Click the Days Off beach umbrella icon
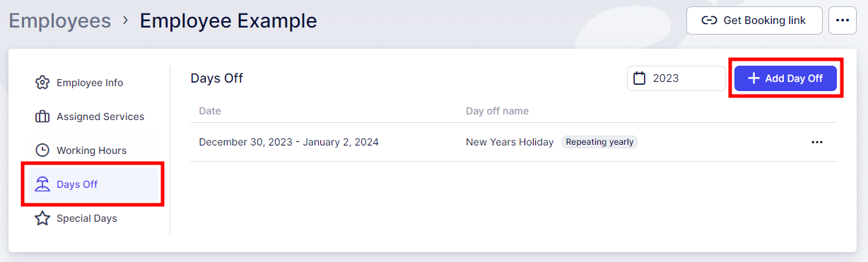The width and height of the screenshot is (868, 262). pos(42,184)
